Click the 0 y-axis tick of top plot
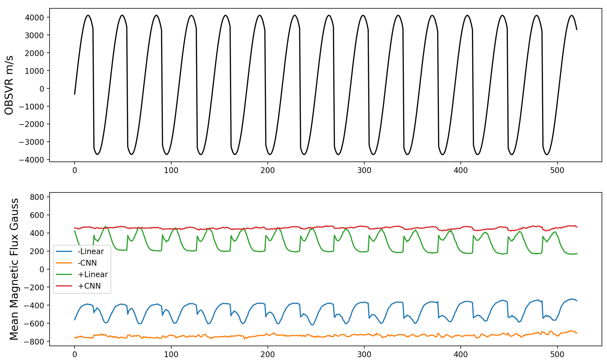 (x=42, y=89)
